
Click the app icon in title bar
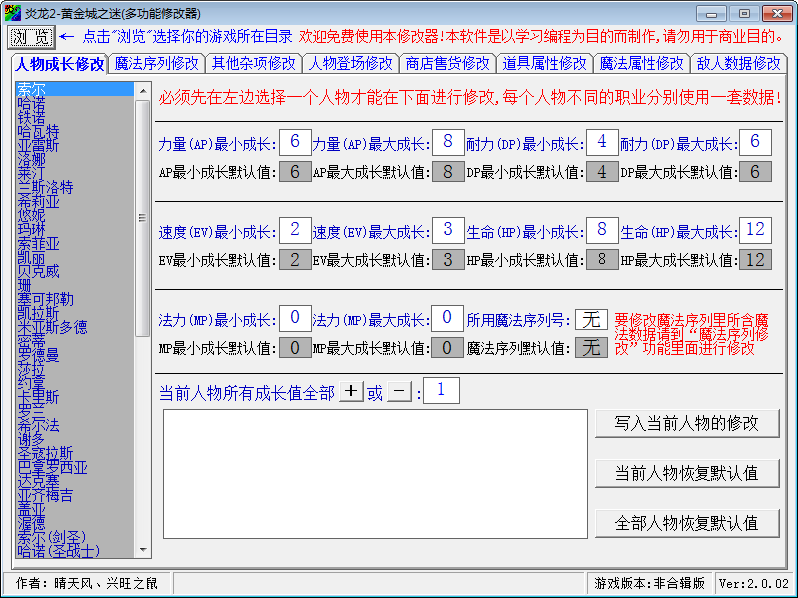pyautogui.click(x=13, y=13)
